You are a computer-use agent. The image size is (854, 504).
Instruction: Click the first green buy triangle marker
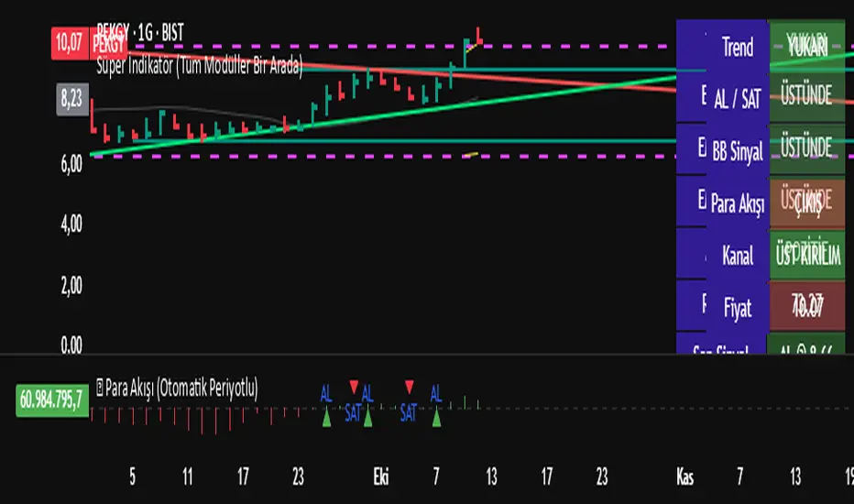[x=326, y=419]
